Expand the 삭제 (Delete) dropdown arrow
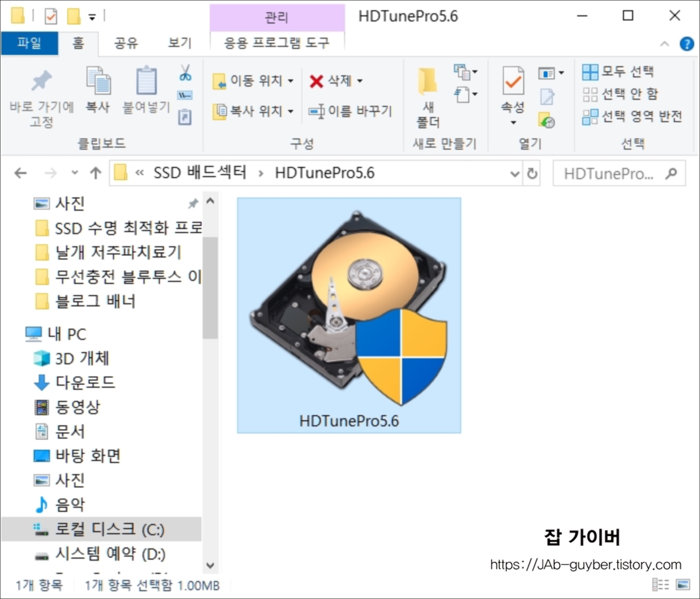Image resolution: width=700 pixels, height=599 pixels. tap(360, 81)
